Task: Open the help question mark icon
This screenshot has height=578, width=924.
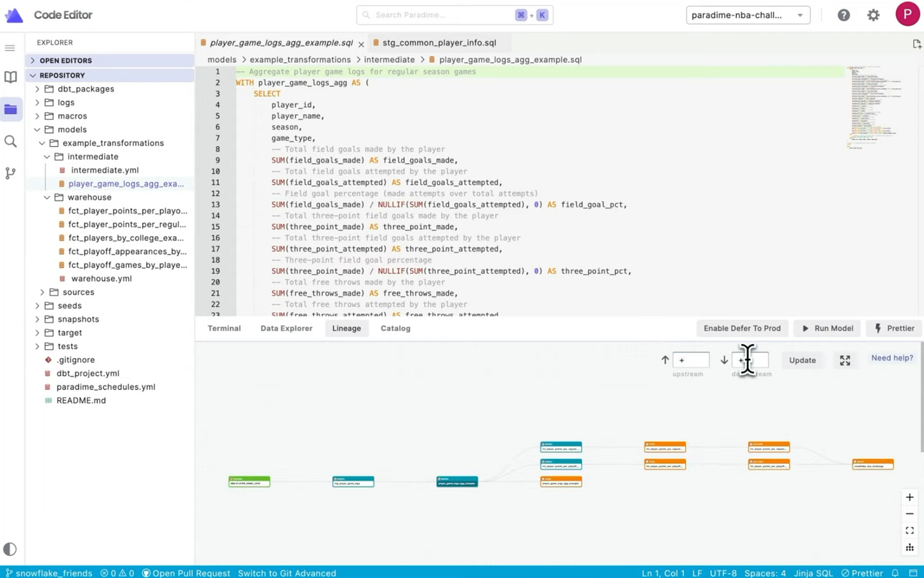Action: [x=843, y=15]
